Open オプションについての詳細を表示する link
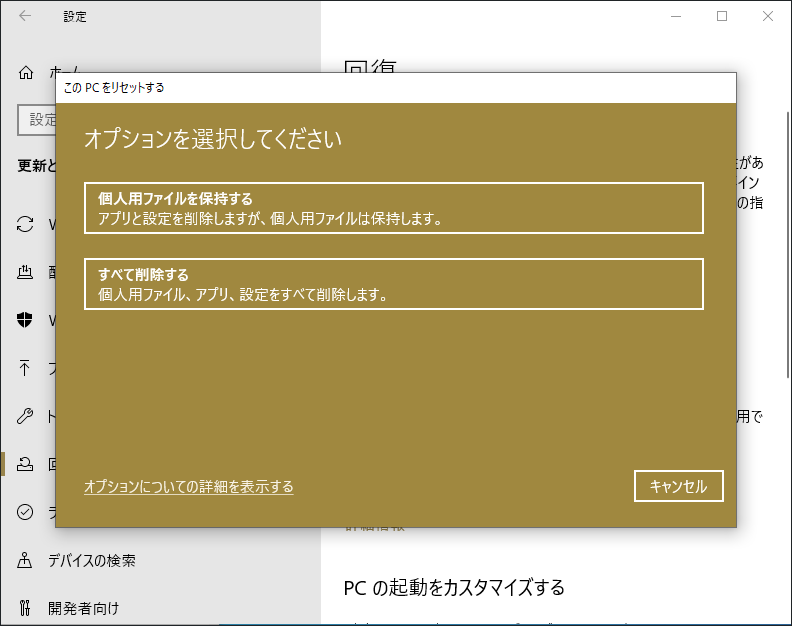Screen dimensions: 792x626 click(x=188, y=487)
